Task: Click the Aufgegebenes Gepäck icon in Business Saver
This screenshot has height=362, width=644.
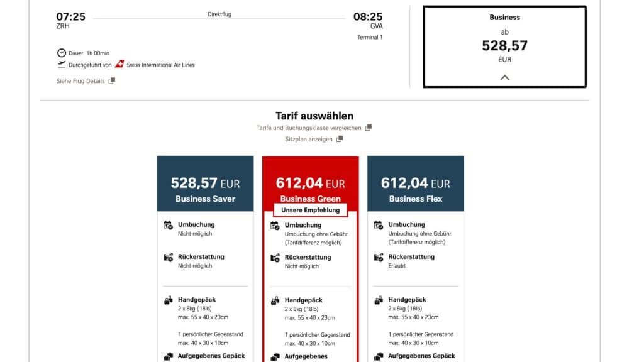Action: (168, 356)
